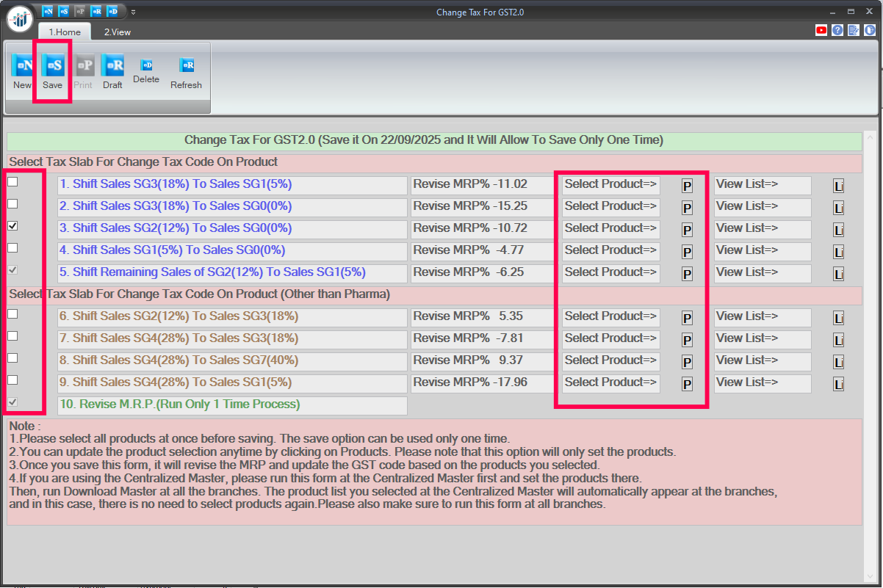883x588 pixels.
Task: Enable checkbox for shift SG3(18%) to SG1(5%)
Action: (x=12, y=181)
